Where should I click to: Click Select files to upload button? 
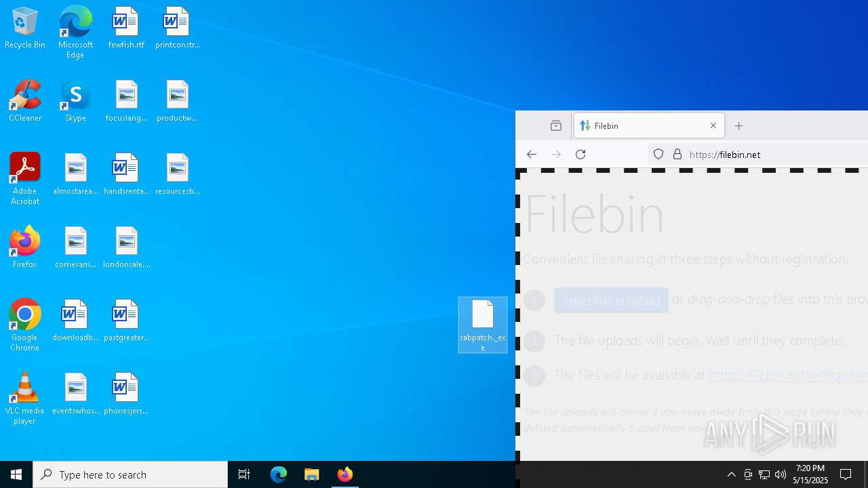pyautogui.click(x=611, y=300)
